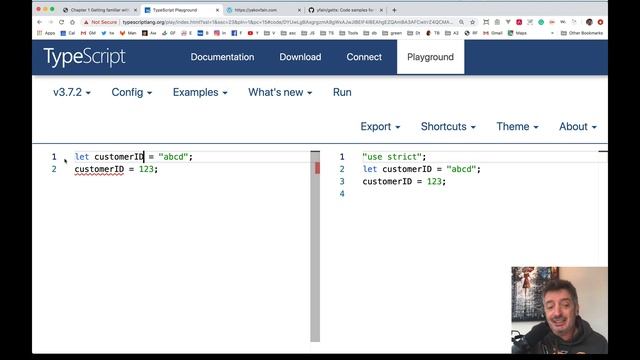Screen dimensions: 640x360
Task: Open the Examples dropdown
Action: pyautogui.click(x=200, y=92)
